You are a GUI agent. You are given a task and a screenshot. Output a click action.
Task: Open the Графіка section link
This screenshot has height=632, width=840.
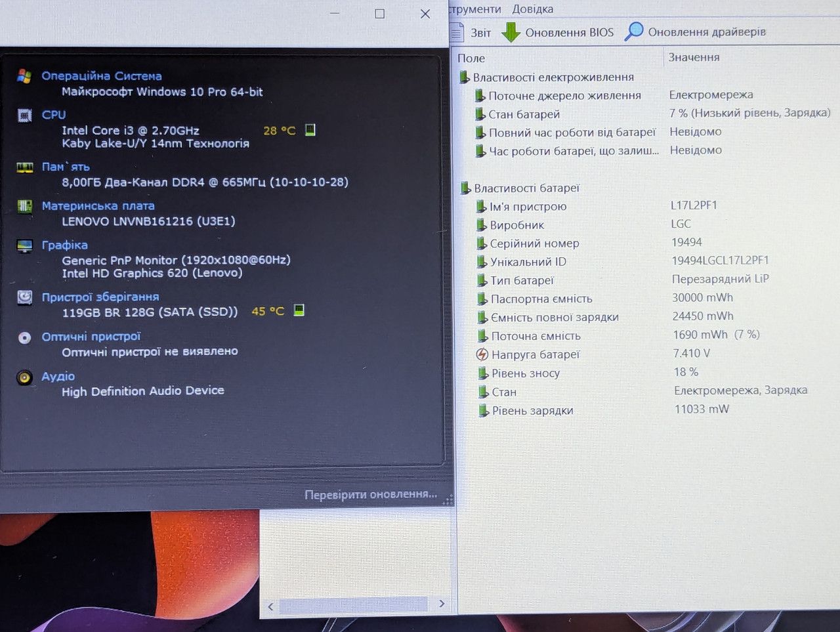point(64,245)
